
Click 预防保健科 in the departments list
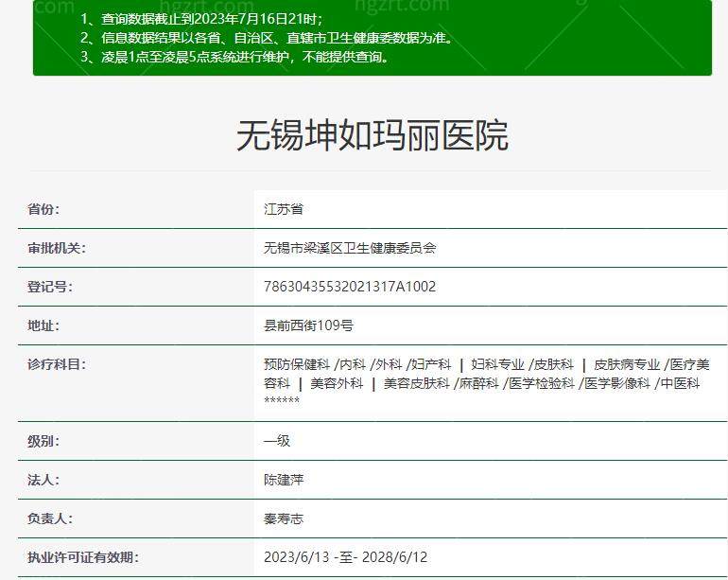pyautogui.click(x=297, y=364)
